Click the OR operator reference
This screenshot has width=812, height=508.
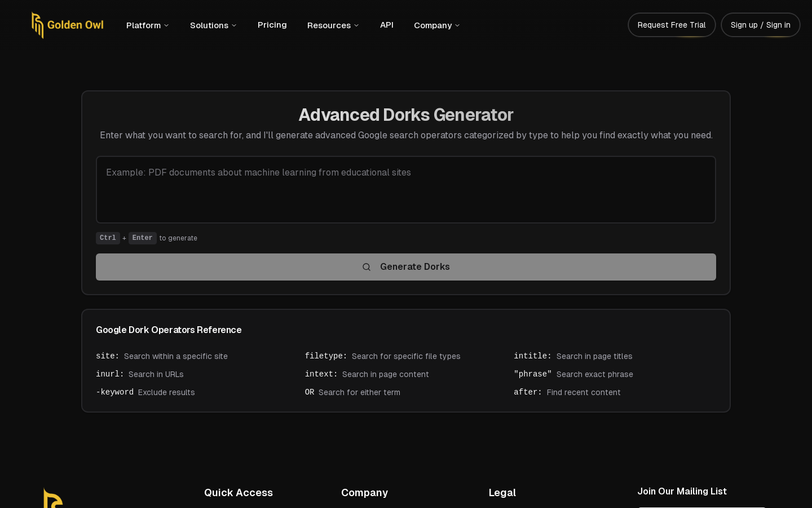point(310,392)
